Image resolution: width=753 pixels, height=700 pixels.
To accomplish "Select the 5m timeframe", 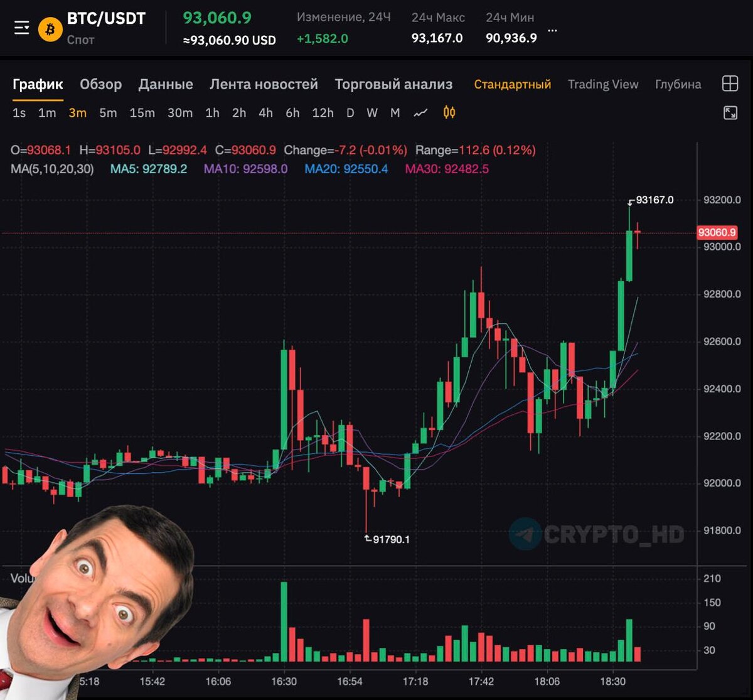I will [x=108, y=113].
